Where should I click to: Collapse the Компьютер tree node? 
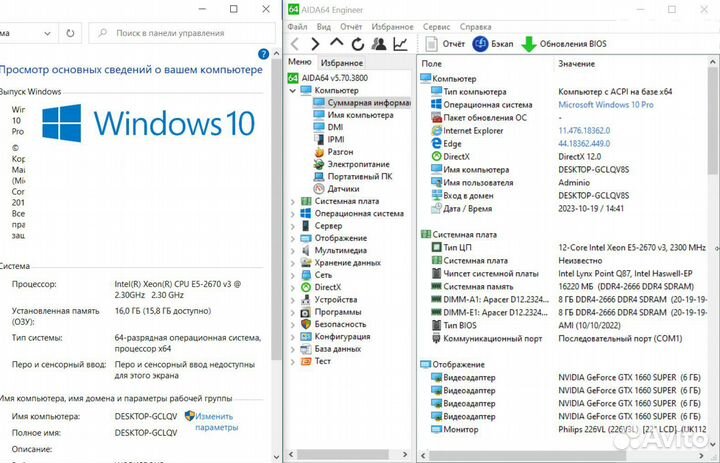click(x=292, y=90)
